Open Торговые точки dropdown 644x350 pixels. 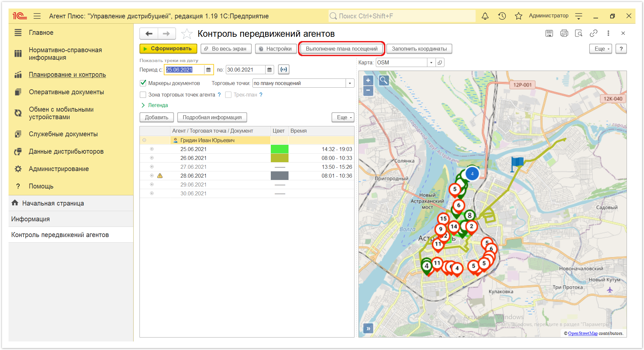pos(350,83)
